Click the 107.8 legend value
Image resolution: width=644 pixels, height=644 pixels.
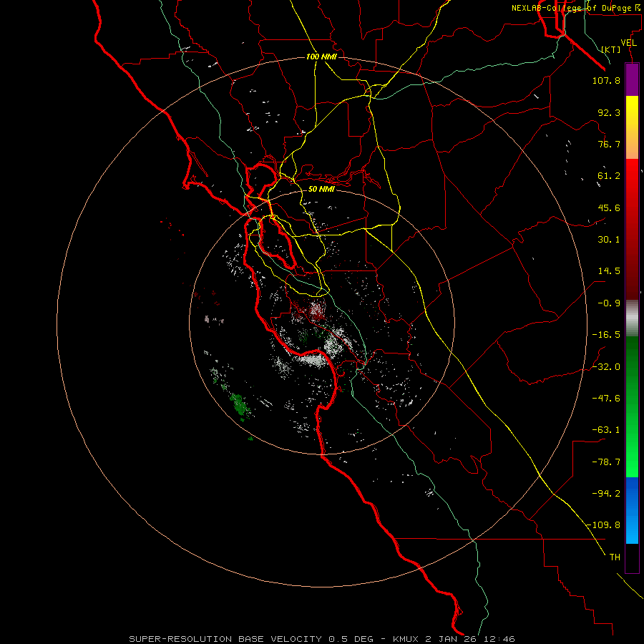tap(606, 80)
